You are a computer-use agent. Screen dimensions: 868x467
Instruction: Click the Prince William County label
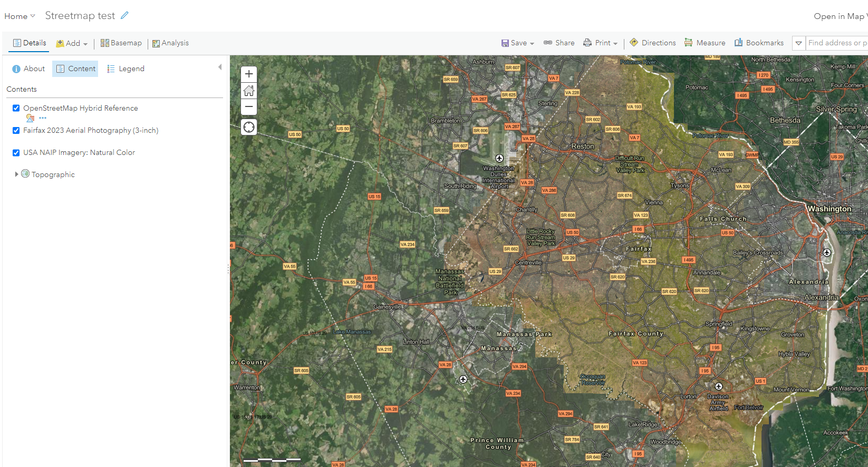497,443
